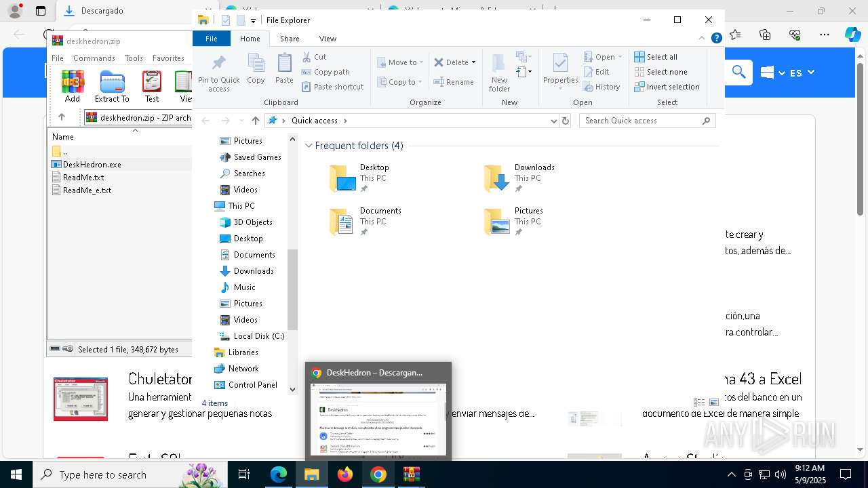The image size is (868, 488).
Task: Click WinRAR Test toolbar icon
Action: click(x=152, y=87)
